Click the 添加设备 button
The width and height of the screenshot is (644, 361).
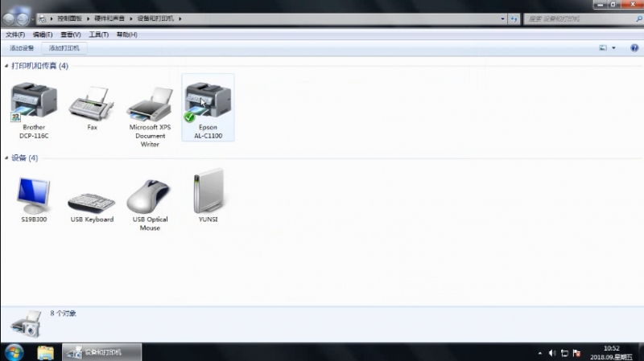click(23, 48)
